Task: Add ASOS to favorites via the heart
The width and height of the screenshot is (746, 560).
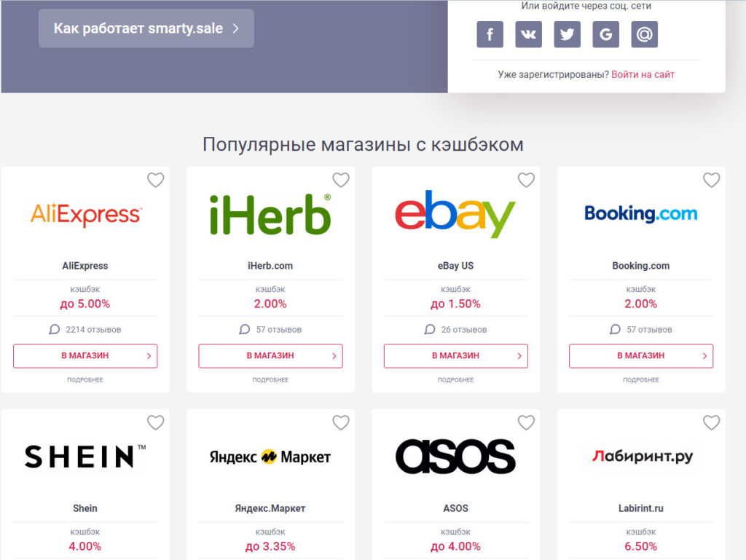Action: [526, 422]
